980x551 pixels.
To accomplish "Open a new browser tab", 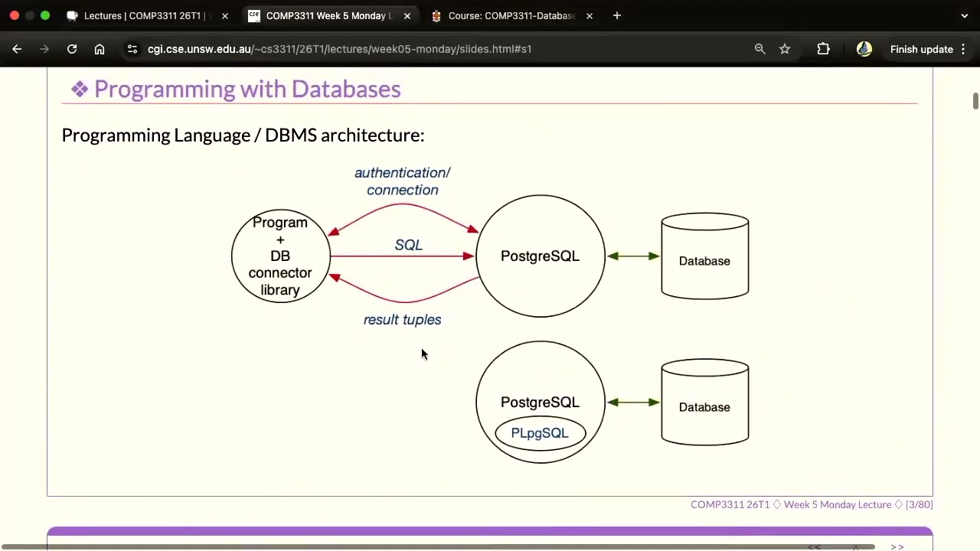I will [x=617, y=15].
